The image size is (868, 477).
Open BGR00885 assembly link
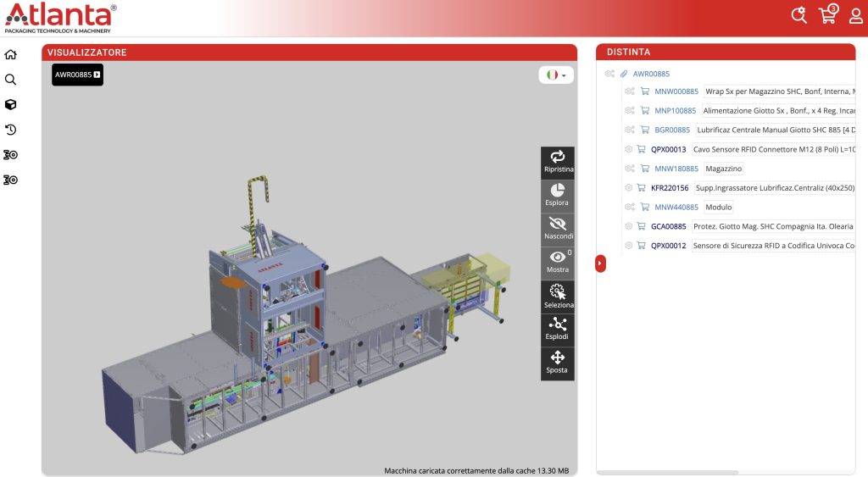pyautogui.click(x=672, y=130)
